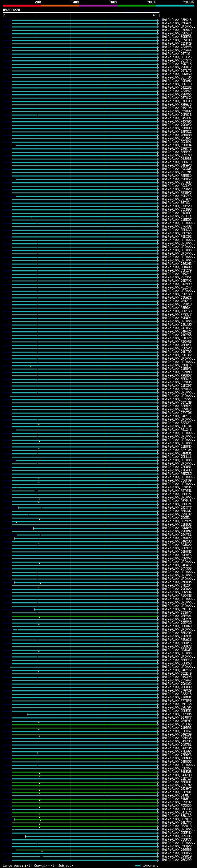This screenshot has height=868, width=197.
Task: Open hit UniRef100_Q5G5C4
Action: (177, 518)
